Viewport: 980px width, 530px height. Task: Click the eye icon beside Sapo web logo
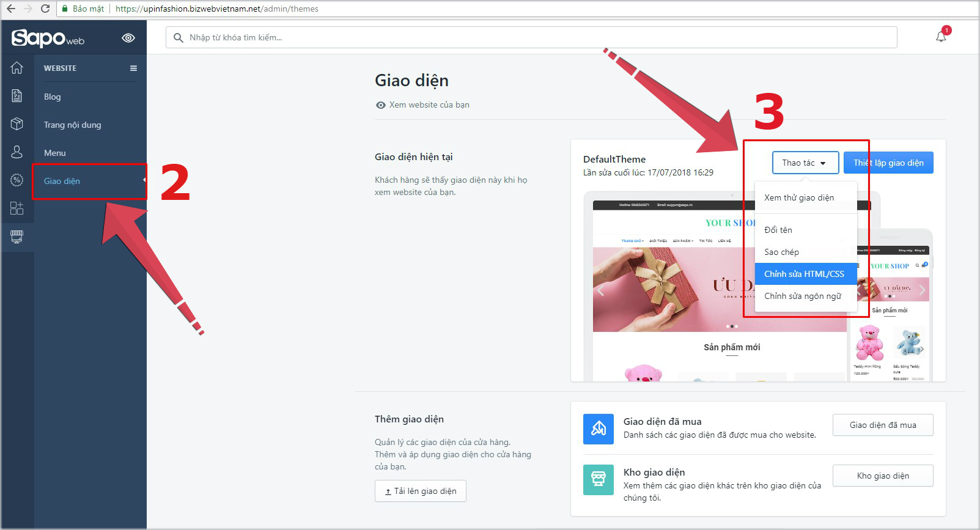[x=128, y=38]
